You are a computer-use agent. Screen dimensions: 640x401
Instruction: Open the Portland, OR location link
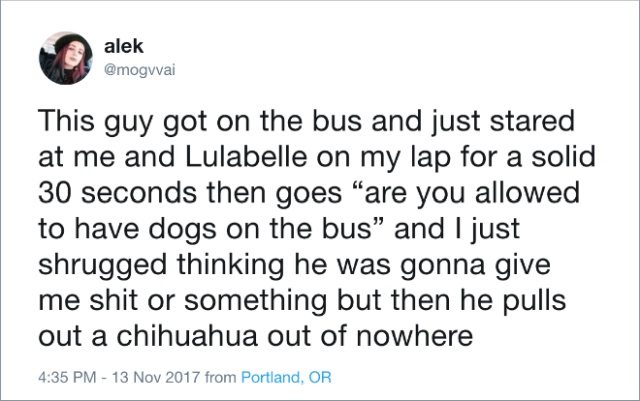coord(286,376)
